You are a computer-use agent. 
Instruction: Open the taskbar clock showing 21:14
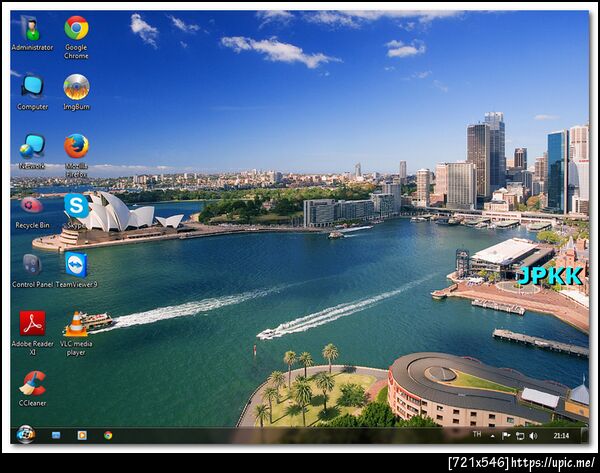pos(561,435)
